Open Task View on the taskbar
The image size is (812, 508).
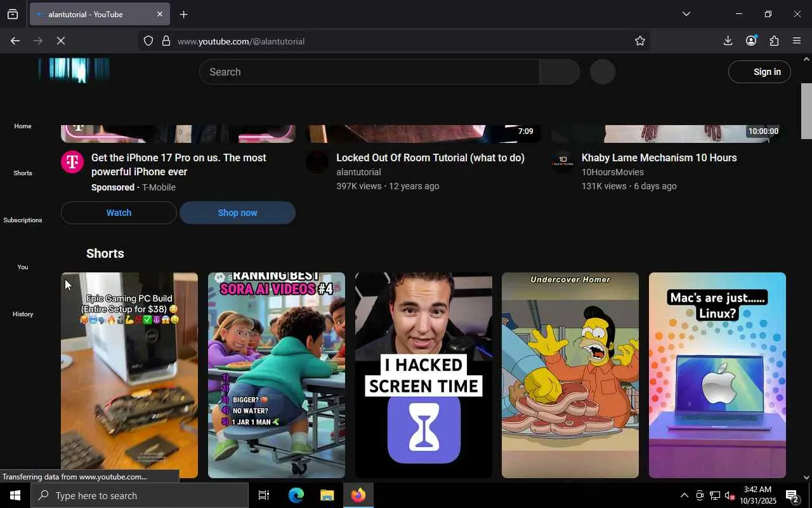click(264, 495)
